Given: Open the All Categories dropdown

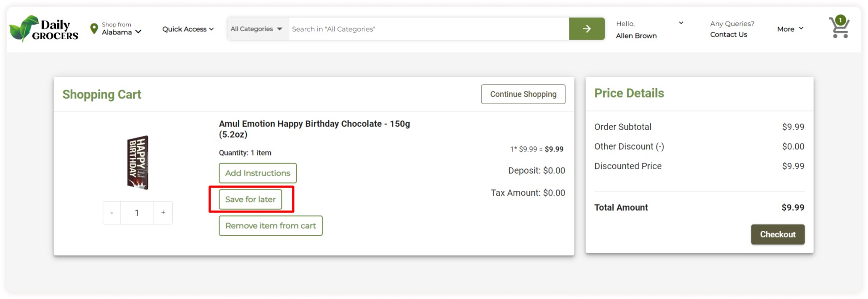Looking at the screenshot, I should [x=257, y=29].
